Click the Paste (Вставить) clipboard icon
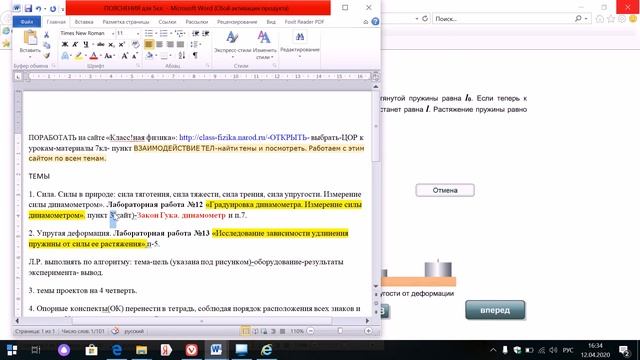Screen dimensions: 640x360 (x=30, y=38)
